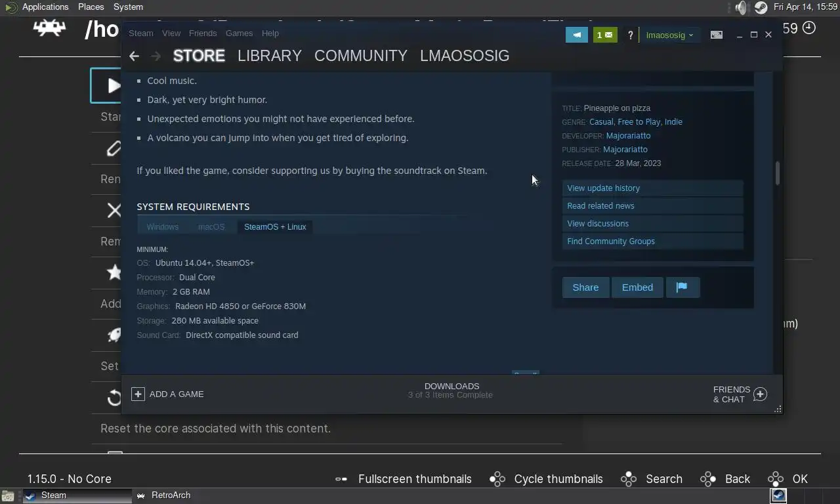840x504 pixels.
Task: Open Friends & Chat plus icon
Action: (760, 394)
